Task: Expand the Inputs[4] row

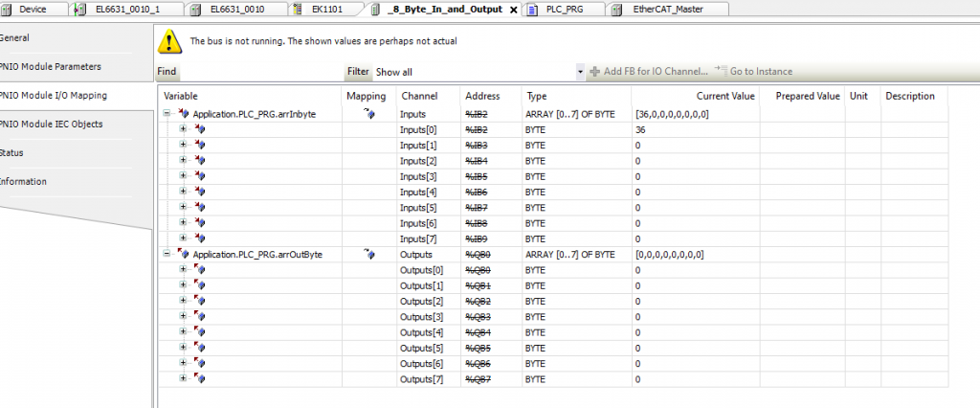Action: [x=183, y=192]
